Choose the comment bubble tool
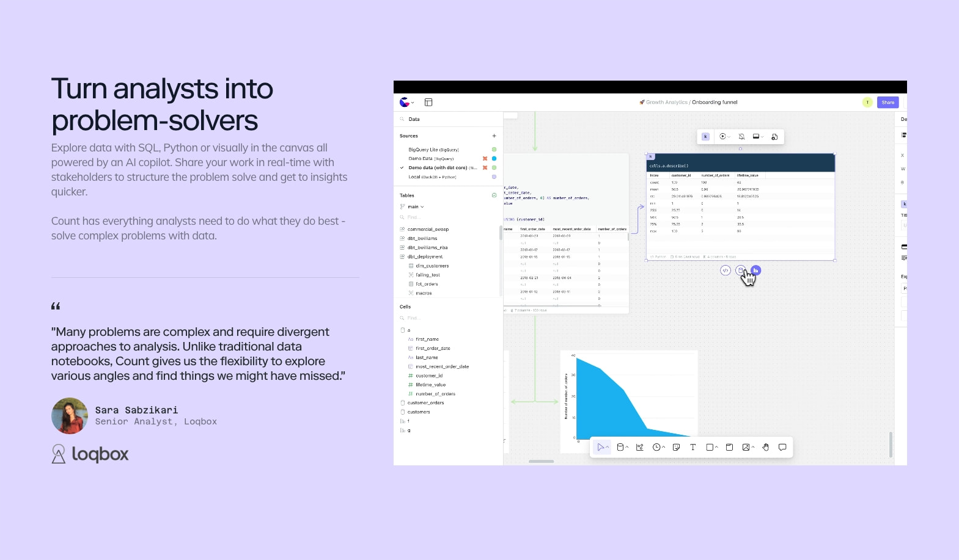 click(782, 448)
